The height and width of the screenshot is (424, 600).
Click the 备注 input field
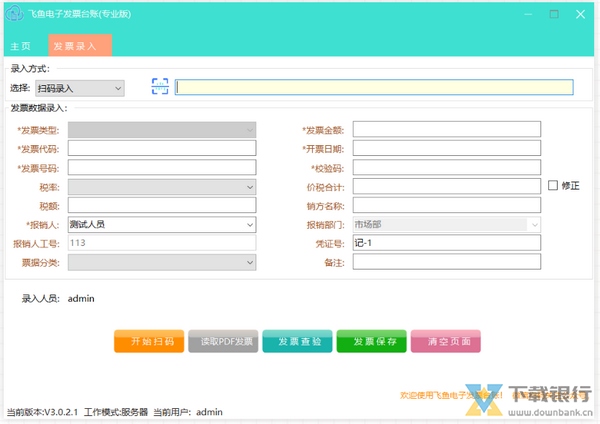tap(447, 262)
